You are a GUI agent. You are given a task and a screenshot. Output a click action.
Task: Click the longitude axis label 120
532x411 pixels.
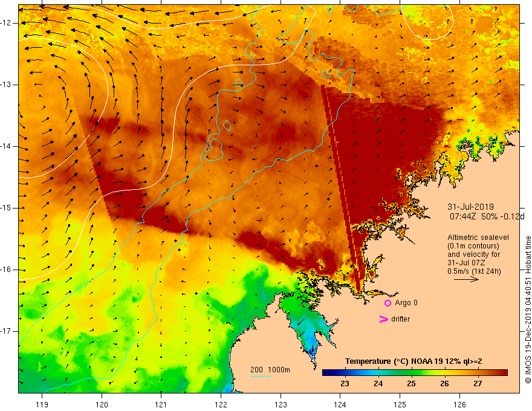(102, 404)
